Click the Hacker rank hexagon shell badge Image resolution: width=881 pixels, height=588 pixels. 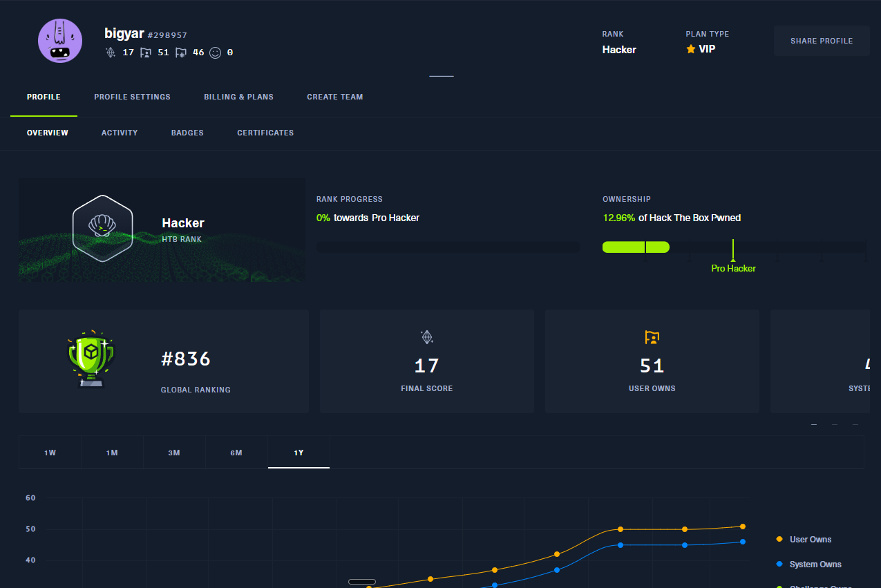pos(102,229)
